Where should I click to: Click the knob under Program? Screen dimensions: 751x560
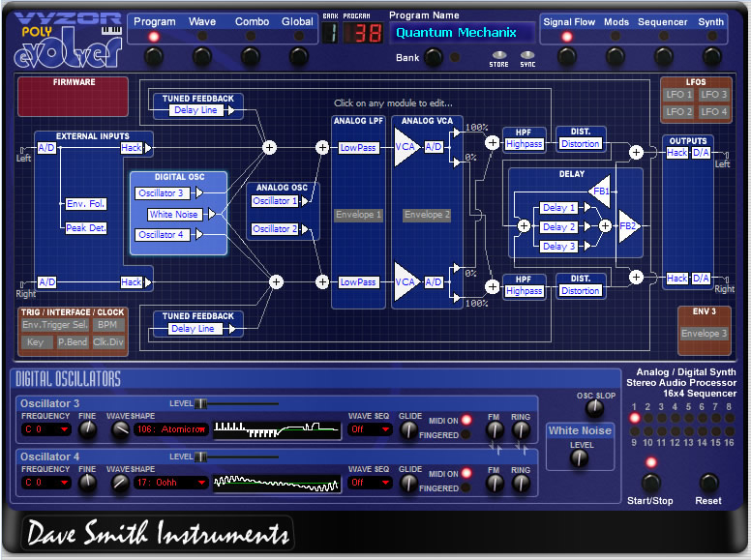(154, 57)
